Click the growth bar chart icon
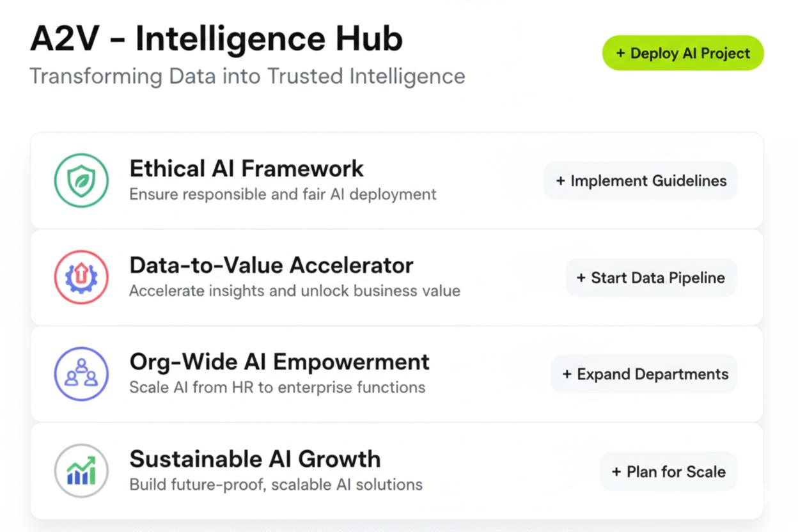The height and width of the screenshot is (532, 798). [81, 471]
